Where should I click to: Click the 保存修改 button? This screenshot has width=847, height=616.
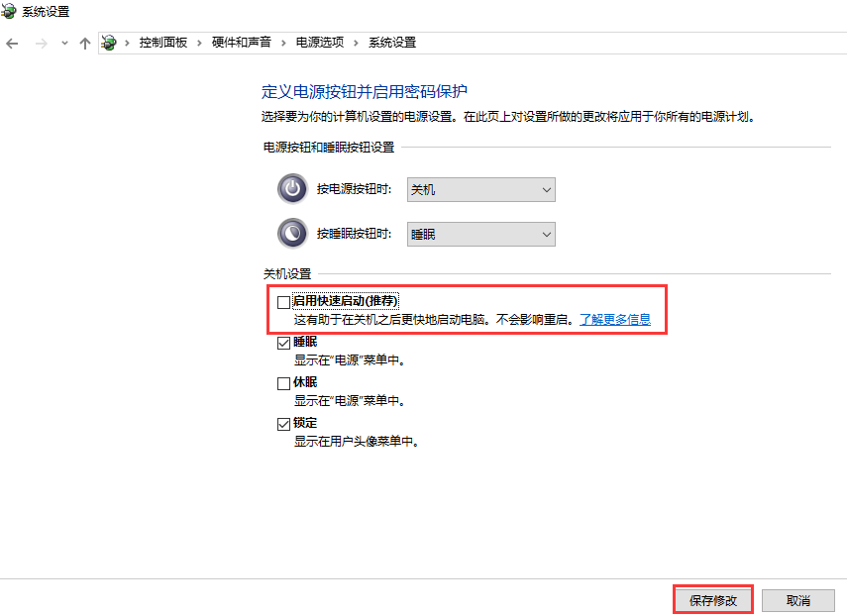[713, 598]
